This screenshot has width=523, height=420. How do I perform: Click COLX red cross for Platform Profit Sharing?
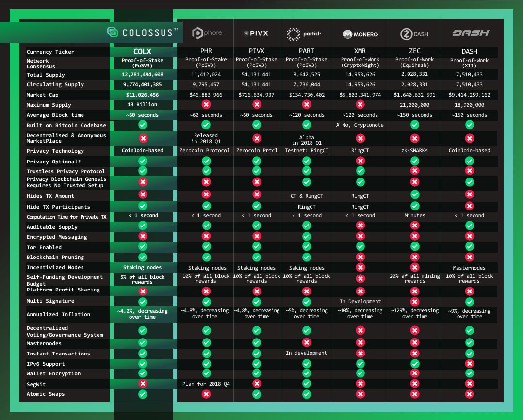(143, 291)
